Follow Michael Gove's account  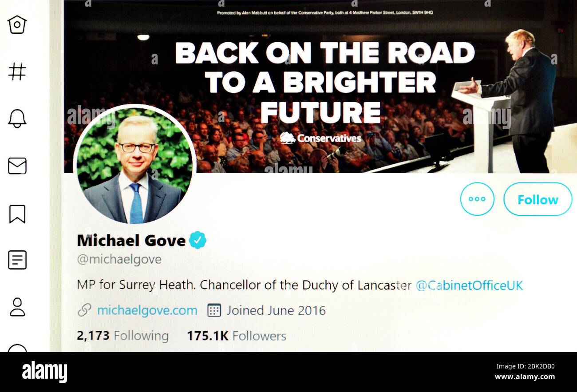537,199
